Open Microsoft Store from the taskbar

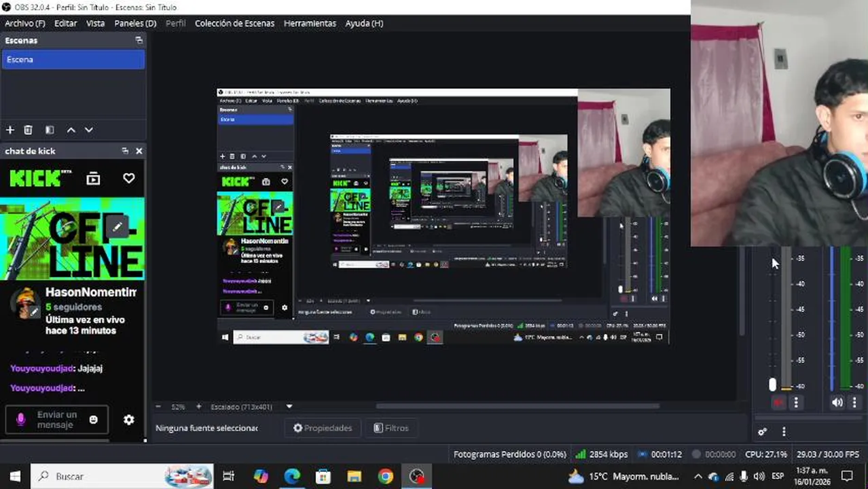[x=323, y=476]
